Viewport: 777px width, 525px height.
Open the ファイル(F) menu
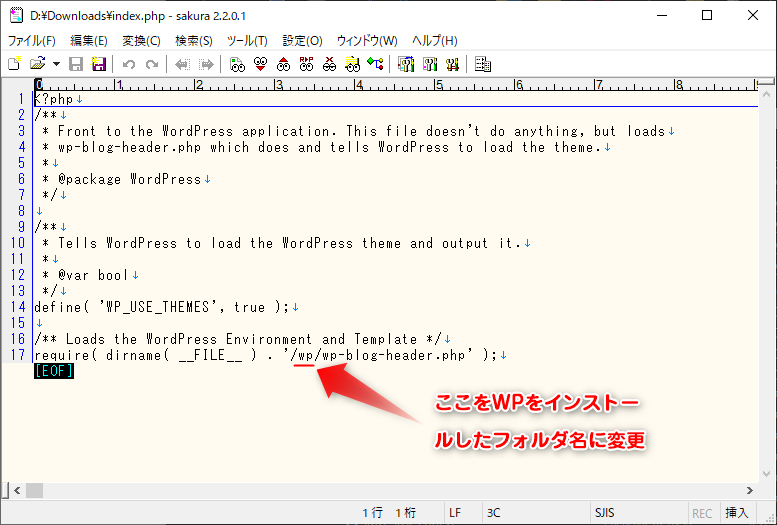32,41
